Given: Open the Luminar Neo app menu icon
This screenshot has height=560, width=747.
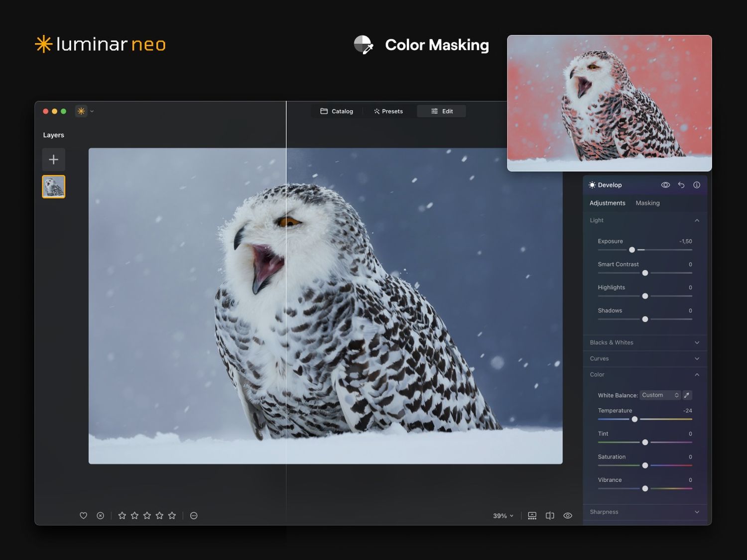Looking at the screenshot, I should point(81,111).
